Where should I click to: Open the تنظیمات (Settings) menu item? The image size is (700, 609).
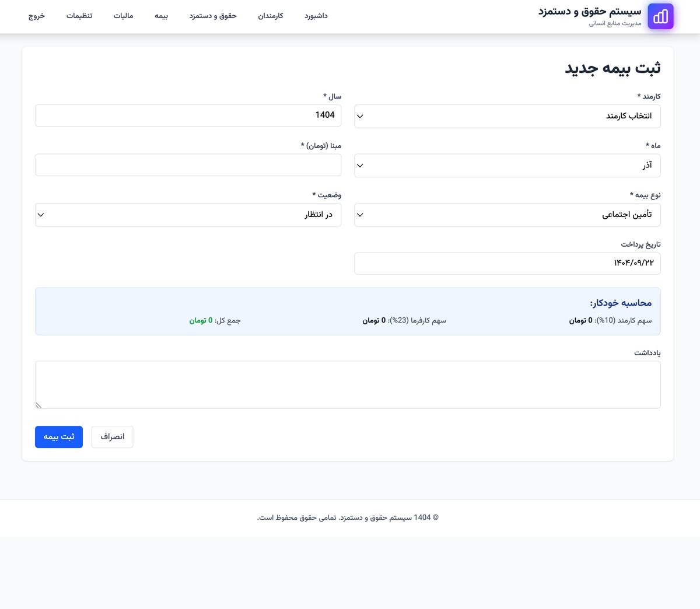coord(79,16)
